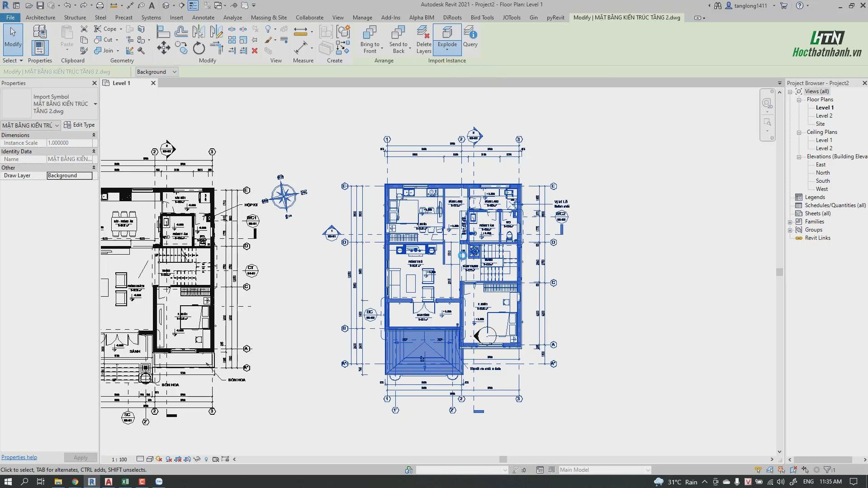
Task: Open Revit from the Windows taskbar
Action: point(92,481)
